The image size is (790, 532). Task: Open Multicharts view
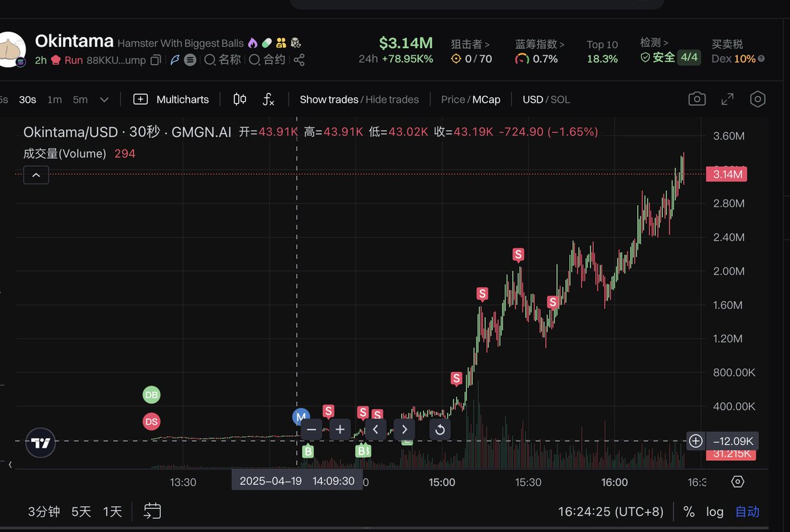[171, 99]
